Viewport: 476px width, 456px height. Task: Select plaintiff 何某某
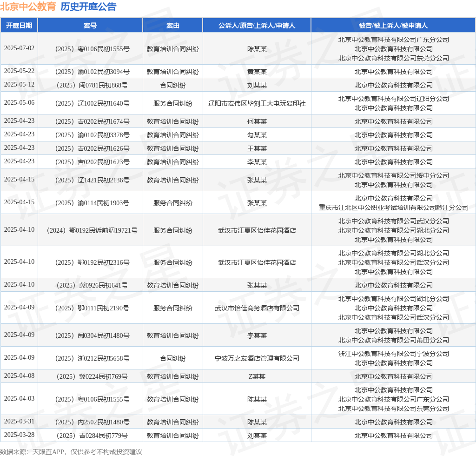click(257, 121)
